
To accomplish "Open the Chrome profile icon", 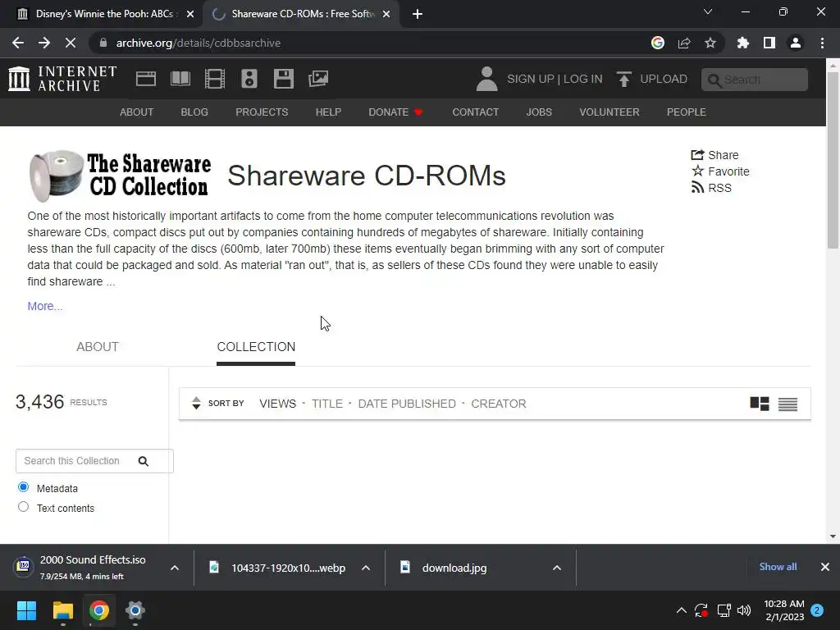I will [796, 43].
